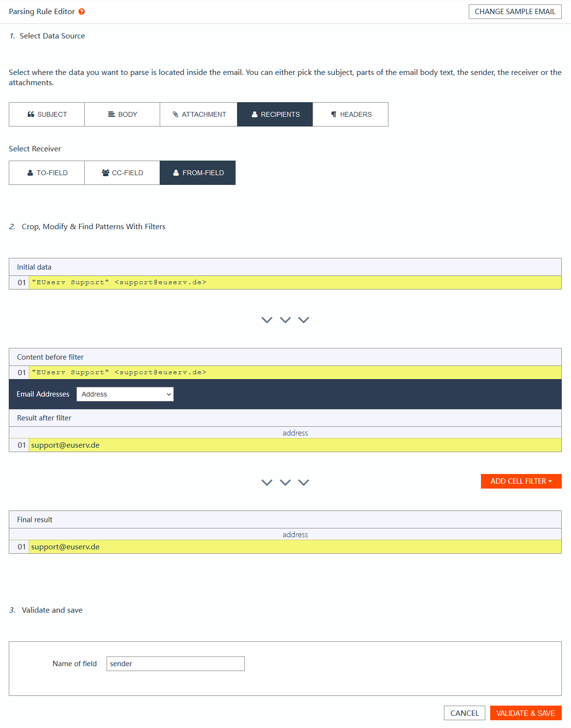Click the 'Select Receiver' label

pos(35,149)
